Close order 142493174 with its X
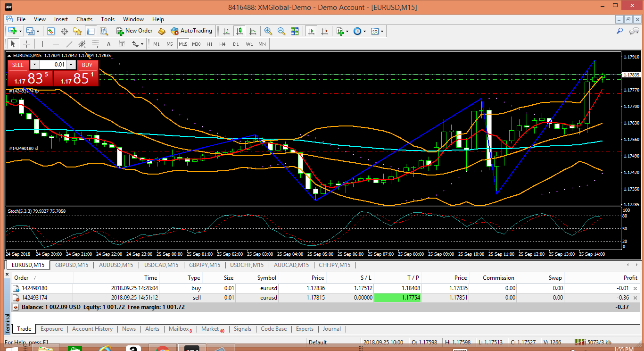 pyautogui.click(x=635, y=298)
